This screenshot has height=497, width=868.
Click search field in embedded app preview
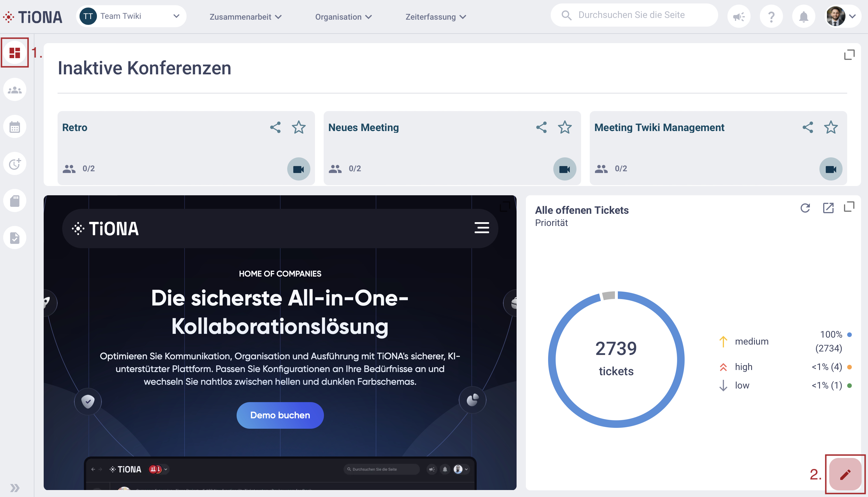pyautogui.click(x=382, y=469)
